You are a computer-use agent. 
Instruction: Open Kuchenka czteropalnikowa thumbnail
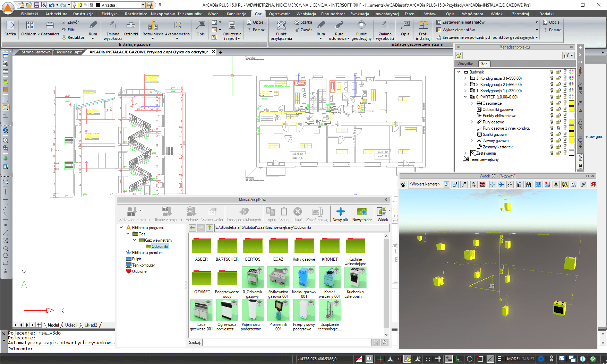355,277
